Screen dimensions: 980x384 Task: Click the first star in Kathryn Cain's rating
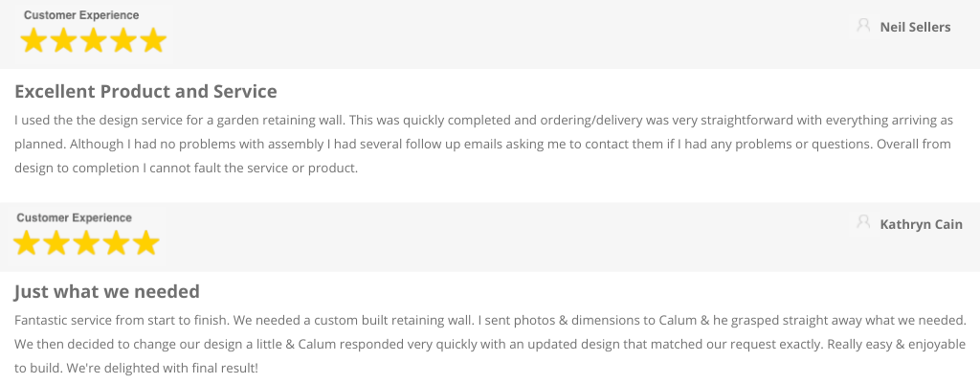(26, 243)
